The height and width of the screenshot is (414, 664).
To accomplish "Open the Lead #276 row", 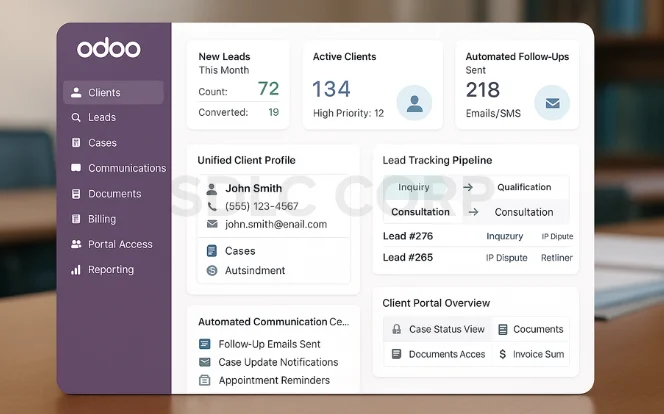I will (x=478, y=236).
